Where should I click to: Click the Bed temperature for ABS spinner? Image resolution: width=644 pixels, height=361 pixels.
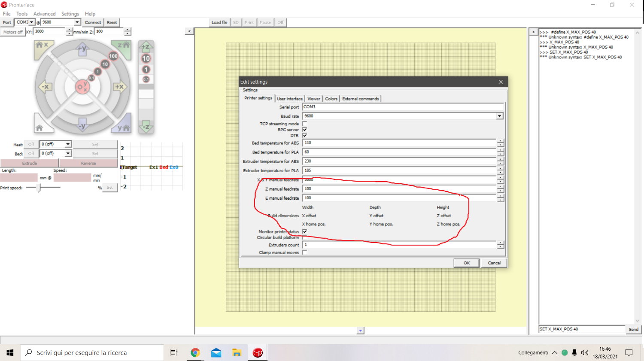pyautogui.click(x=501, y=143)
